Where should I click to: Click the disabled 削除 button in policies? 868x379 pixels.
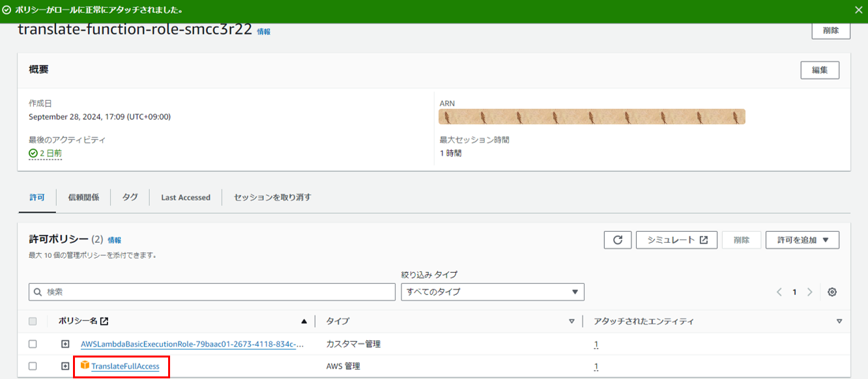pyautogui.click(x=742, y=240)
